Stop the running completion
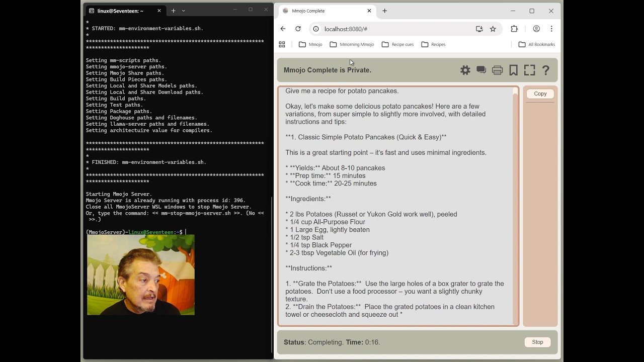Image resolution: width=644 pixels, height=362 pixels. click(x=537, y=342)
